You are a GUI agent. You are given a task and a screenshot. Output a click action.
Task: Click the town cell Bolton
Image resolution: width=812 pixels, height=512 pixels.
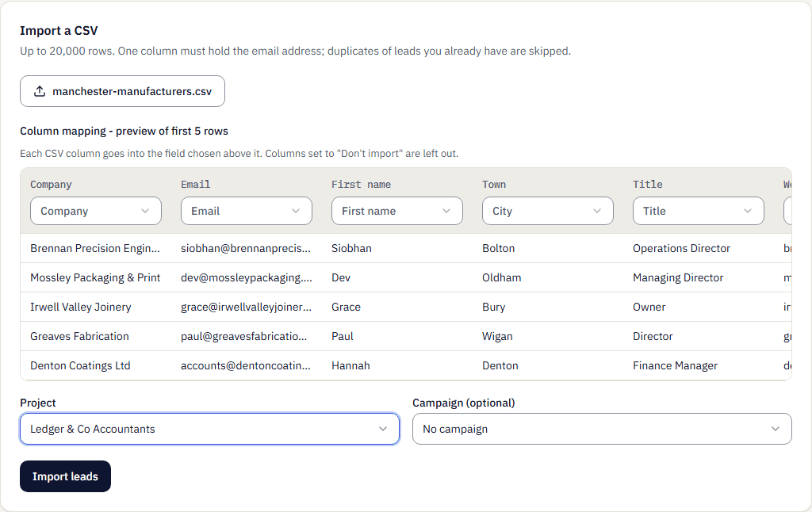(498, 248)
